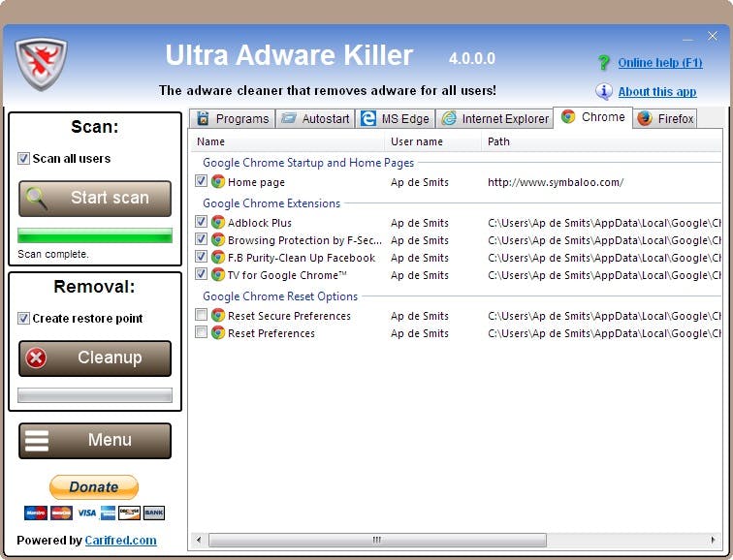Click the Ultra Adware Killer shield logo
The image size is (733, 560).
pos(41,65)
